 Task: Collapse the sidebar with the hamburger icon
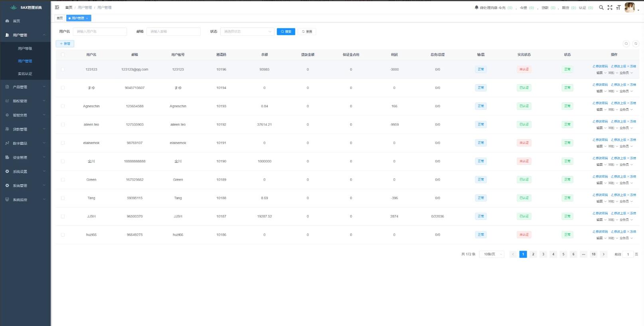click(x=57, y=8)
